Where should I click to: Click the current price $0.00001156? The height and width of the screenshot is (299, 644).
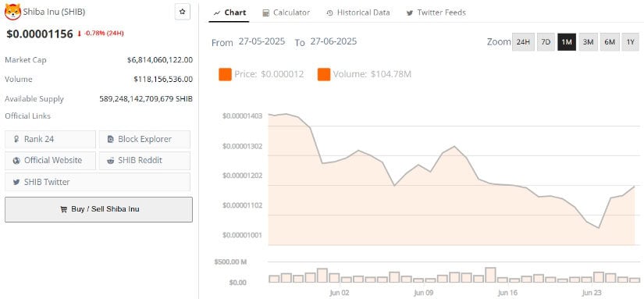point(40,34)
